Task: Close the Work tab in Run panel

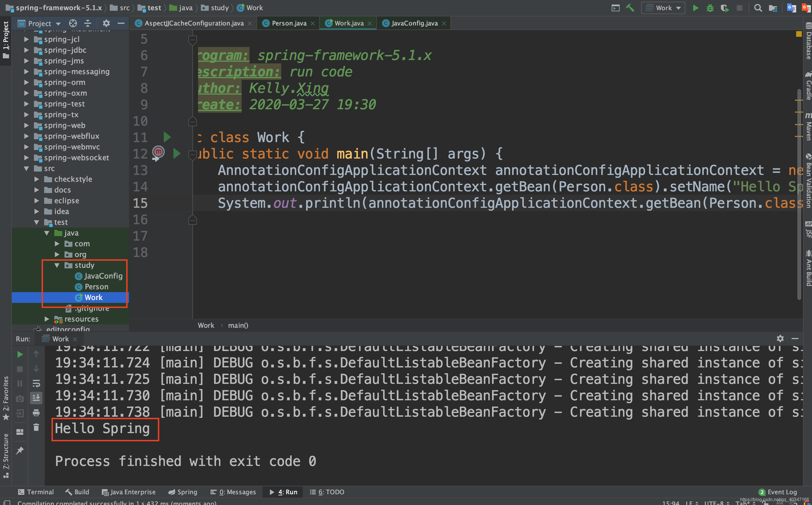Action: pyautogui.click(x=75, y=339)
